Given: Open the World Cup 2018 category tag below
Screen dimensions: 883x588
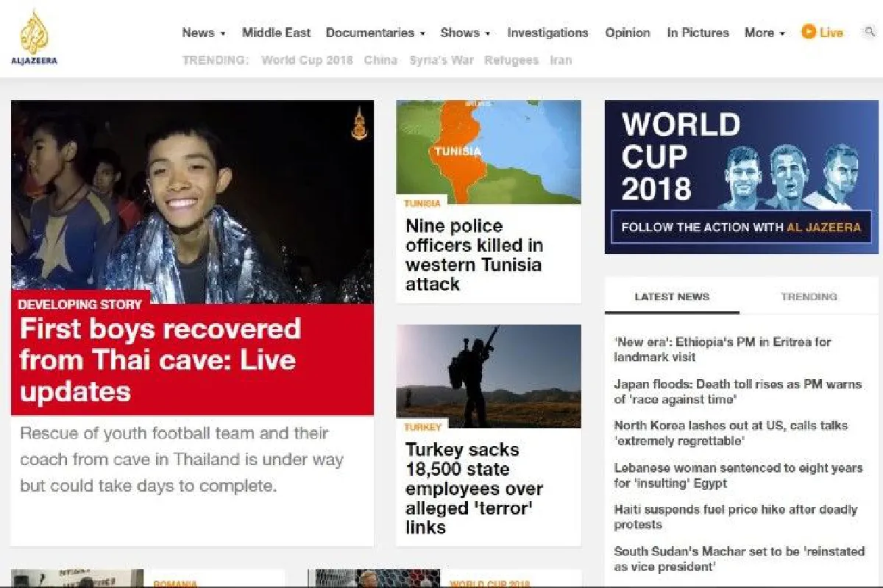Looking at the screenshot, I should coord(489,584).
